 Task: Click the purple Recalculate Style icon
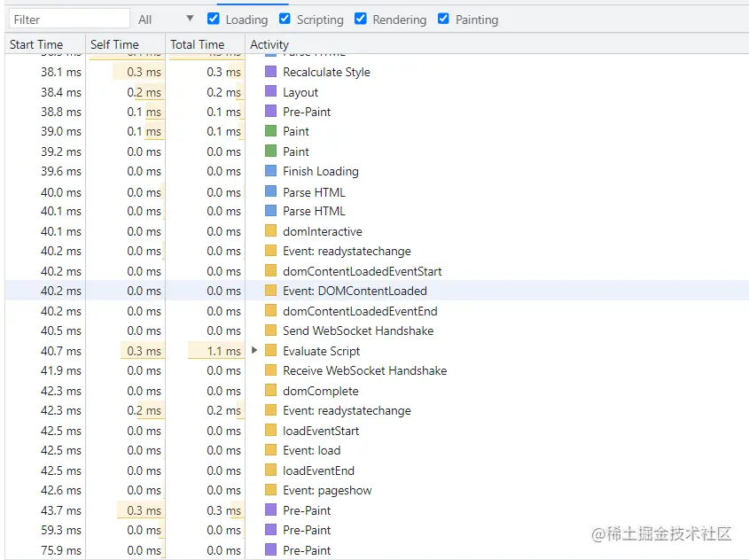pyautogui.click(x=271, y=72)
